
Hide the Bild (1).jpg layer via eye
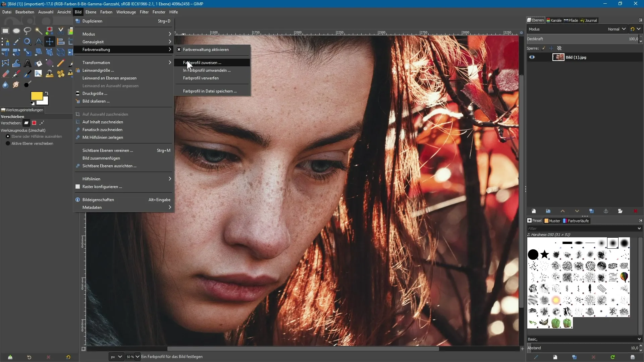(532, 57)
